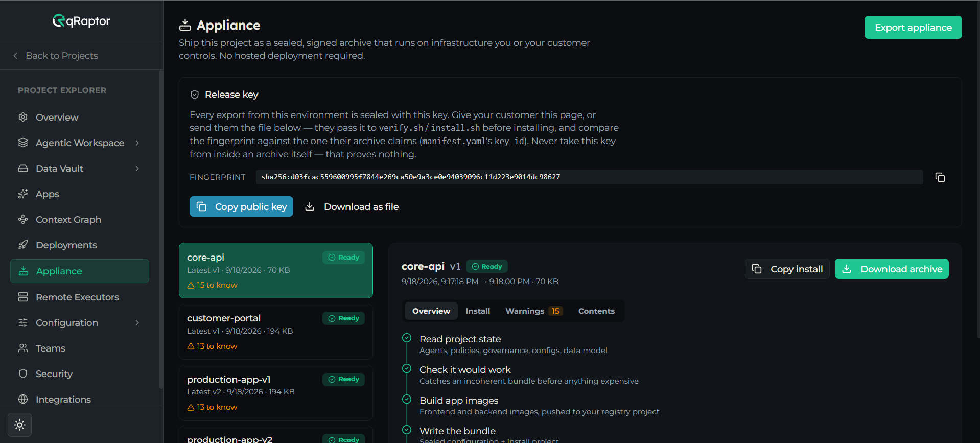Click the Agentic Workspace layers icon
Screen dimensions: 980x443
pyautogui.click(x=23, y=143)
